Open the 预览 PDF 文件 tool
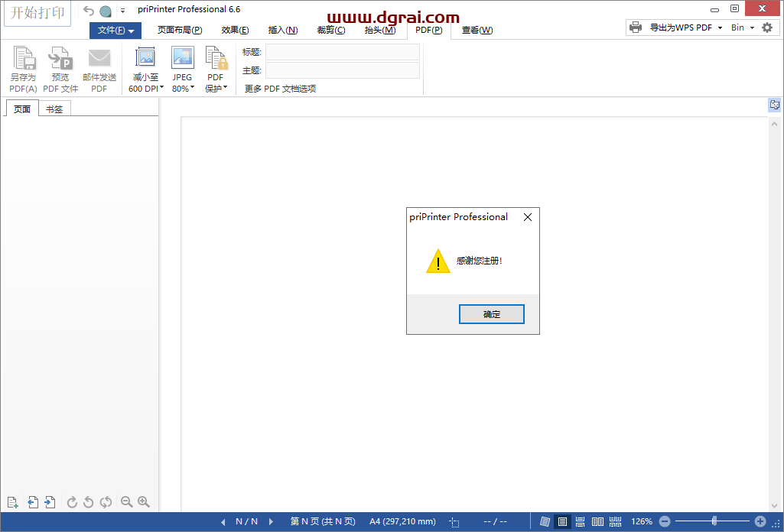The height and width of the screenshot is (532, 784). [x=60, y=69]
